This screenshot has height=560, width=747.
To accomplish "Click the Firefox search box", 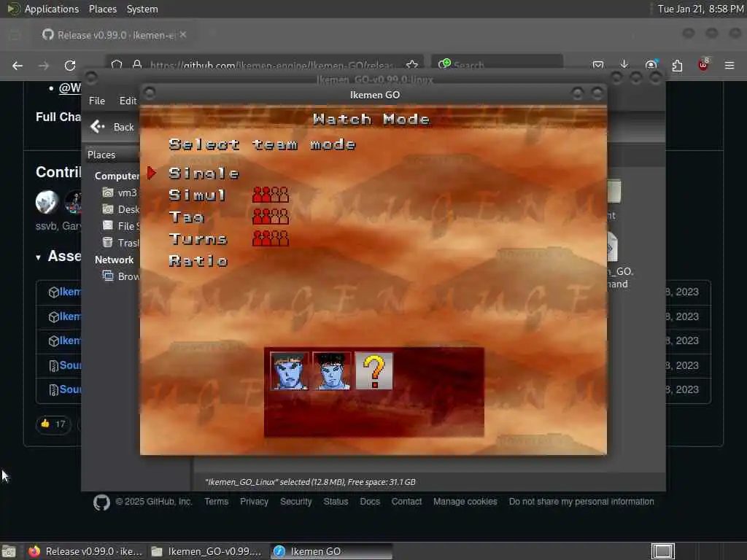I will (x=497, y=65).
